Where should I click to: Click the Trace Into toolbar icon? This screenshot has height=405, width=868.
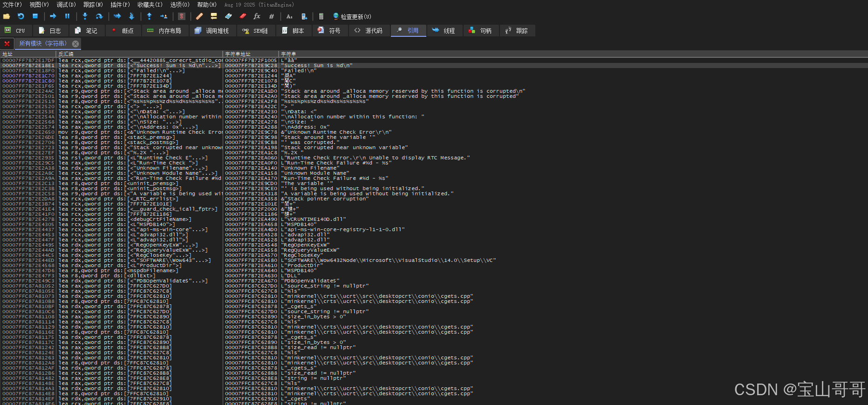[117, 16]
